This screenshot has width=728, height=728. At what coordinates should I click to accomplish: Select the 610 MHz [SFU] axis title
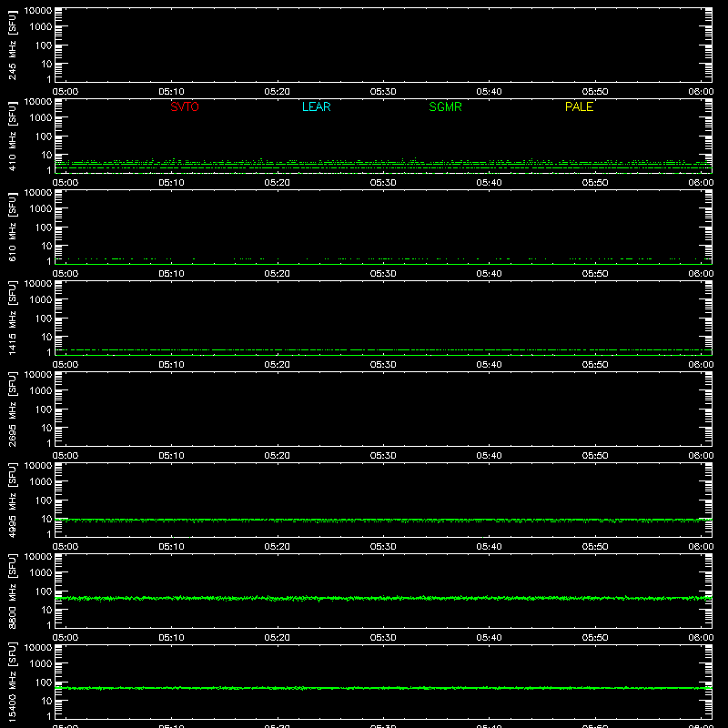point(12,227)
